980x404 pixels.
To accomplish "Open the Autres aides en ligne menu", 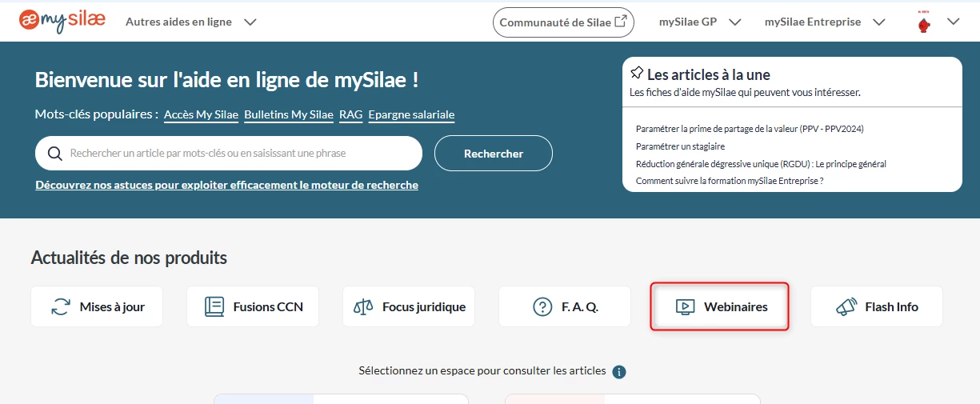I will click(x=190, y=22).
